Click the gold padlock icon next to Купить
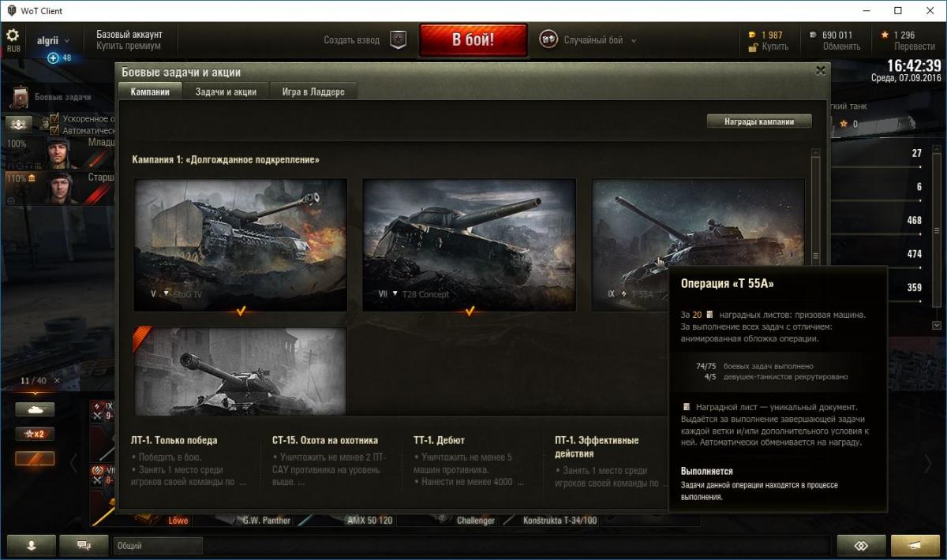The height and width of the screenshot is (560, 947). [x=753, y=47]
